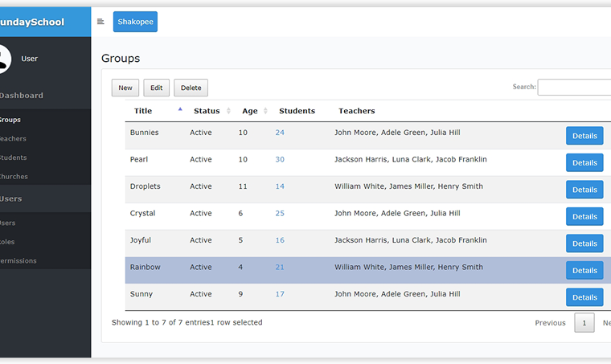This screenshot has width=611, height=364.
Task: Open Roles page in sidebar
Action: pos(7,242)
